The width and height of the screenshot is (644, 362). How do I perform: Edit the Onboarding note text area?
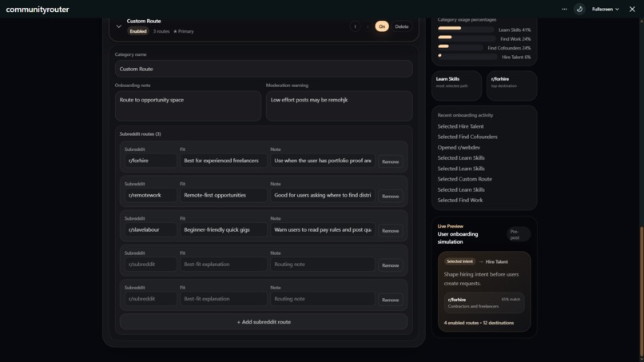tap(188, 106)
